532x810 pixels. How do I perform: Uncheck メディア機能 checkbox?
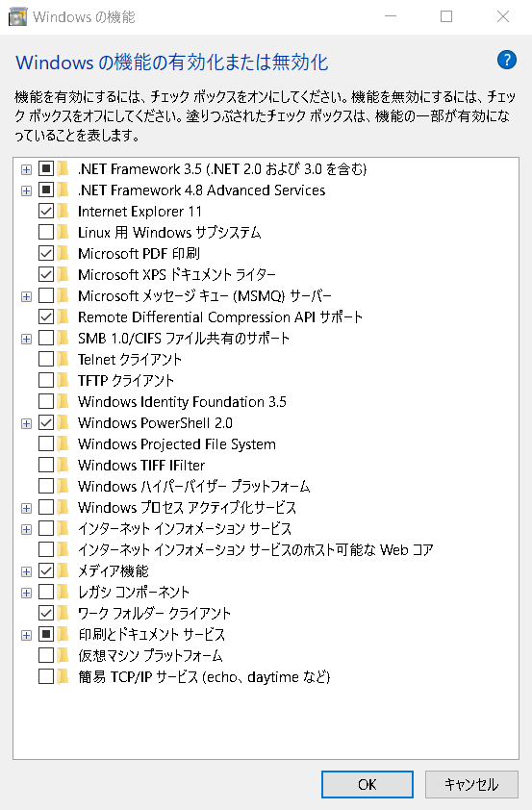pos(46,570)
